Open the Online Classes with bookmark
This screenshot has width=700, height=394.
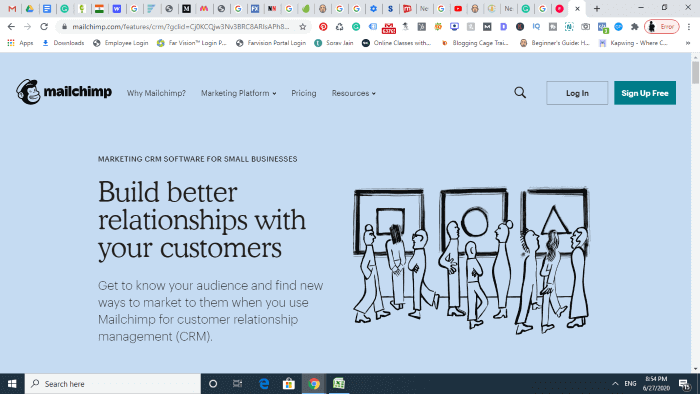(x=396, y=43)
